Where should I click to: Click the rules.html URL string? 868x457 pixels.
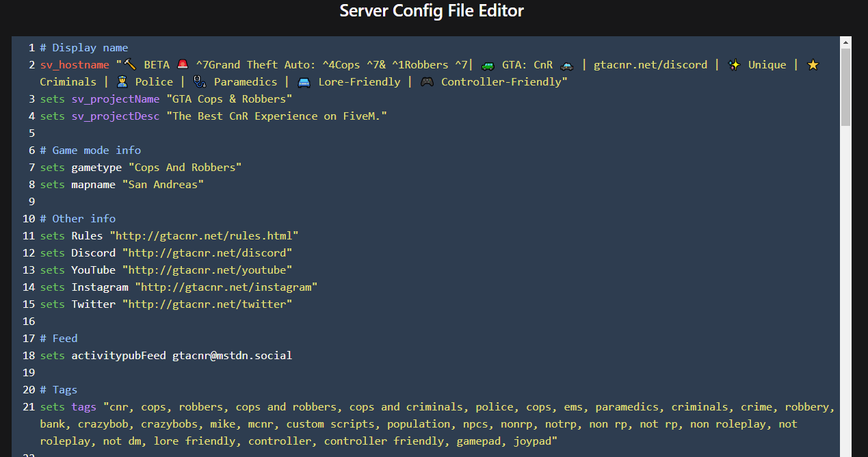(204, 236)
